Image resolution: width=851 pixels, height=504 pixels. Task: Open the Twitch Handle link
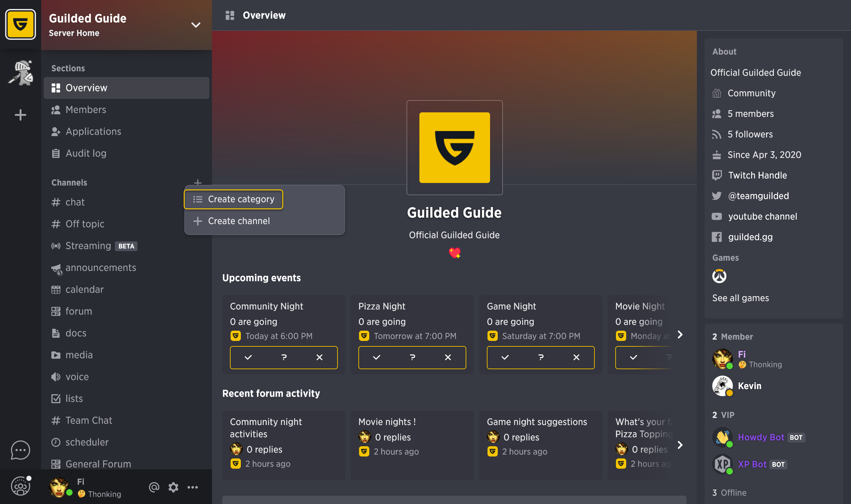point(757,175)
